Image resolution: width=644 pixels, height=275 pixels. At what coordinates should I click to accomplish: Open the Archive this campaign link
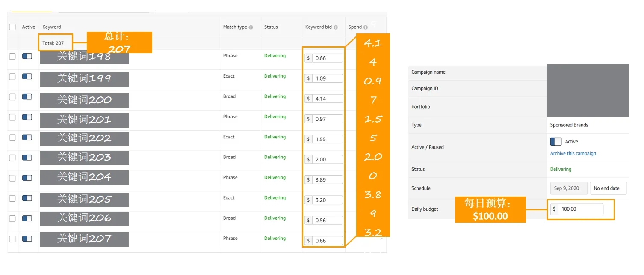tap(573, 153)
